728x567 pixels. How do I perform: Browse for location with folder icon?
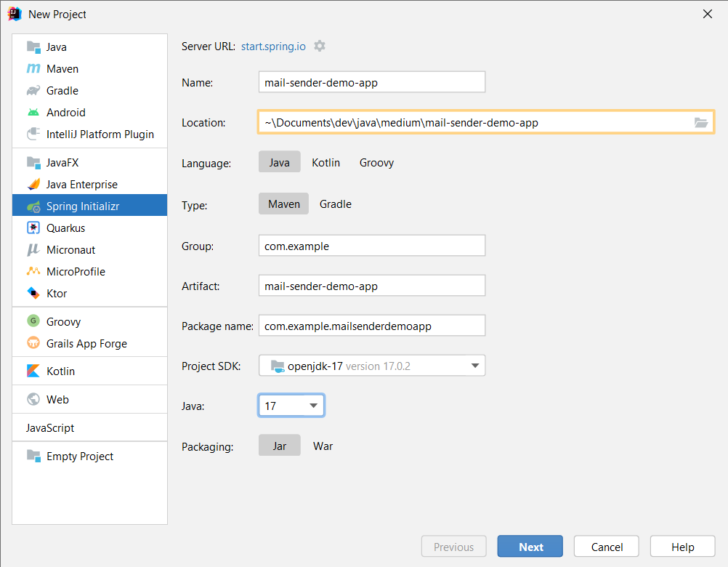(x=700, y=123)
